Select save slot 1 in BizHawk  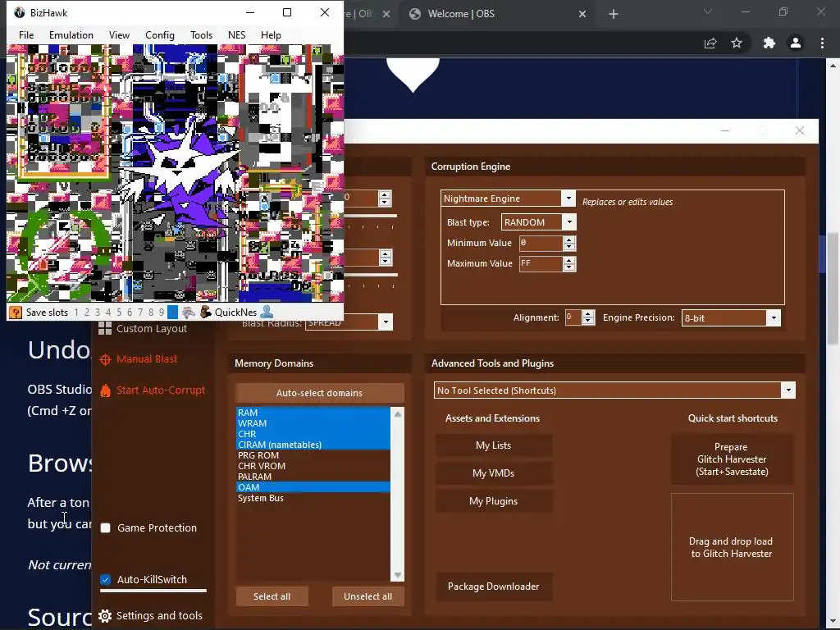76,313
